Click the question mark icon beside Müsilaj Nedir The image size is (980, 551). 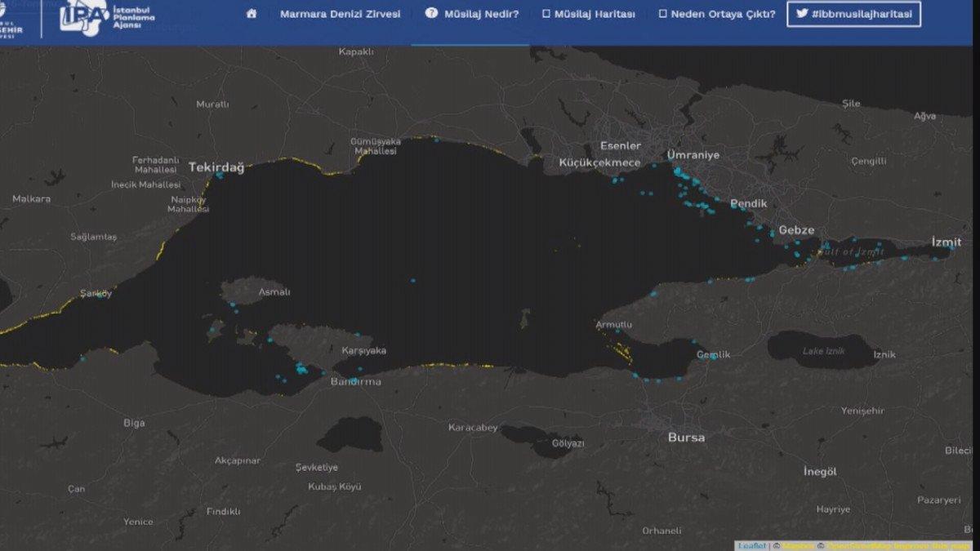tap(431, 14)
